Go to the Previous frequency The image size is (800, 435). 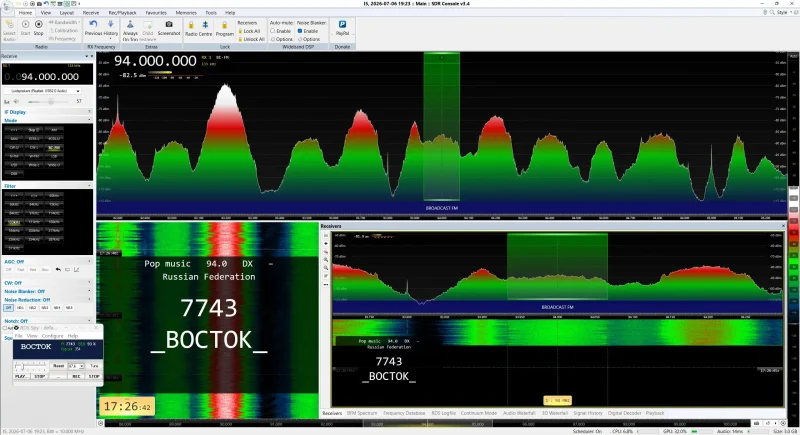coord(93,24)
